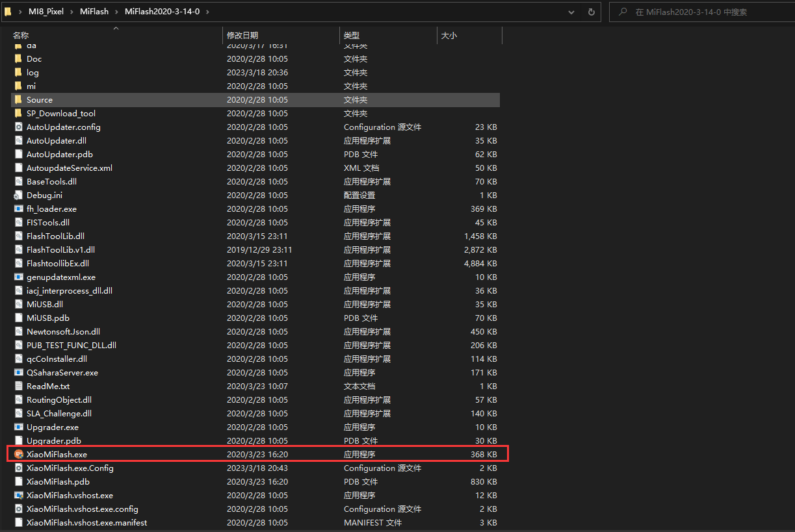Expand the chevron after MiFlash2020-3-14-0 breadcrumb

[207, 12]
